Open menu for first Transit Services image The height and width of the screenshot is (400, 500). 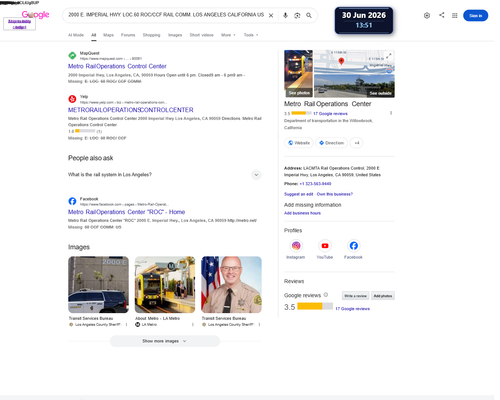coord(126,324)
